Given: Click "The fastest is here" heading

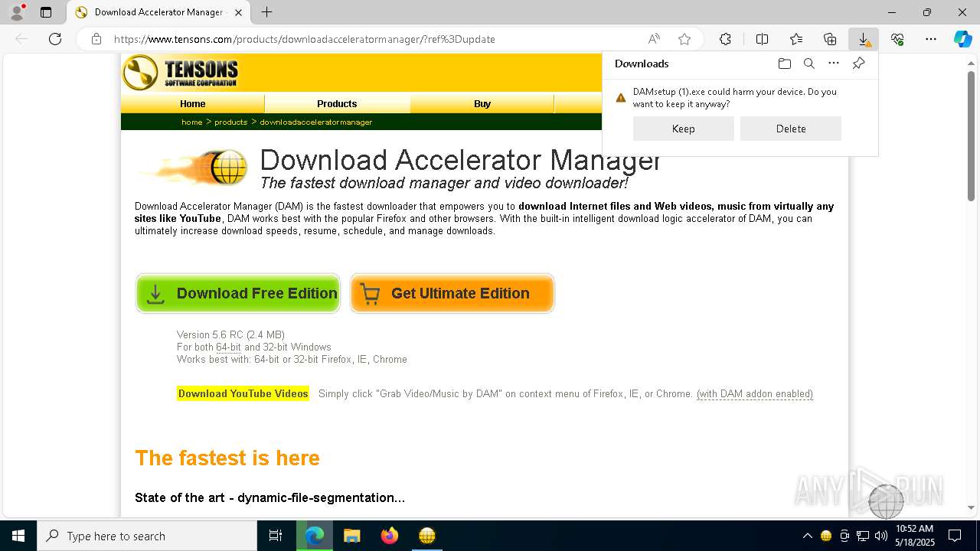Looking at the screenshot, I should 227,458.
